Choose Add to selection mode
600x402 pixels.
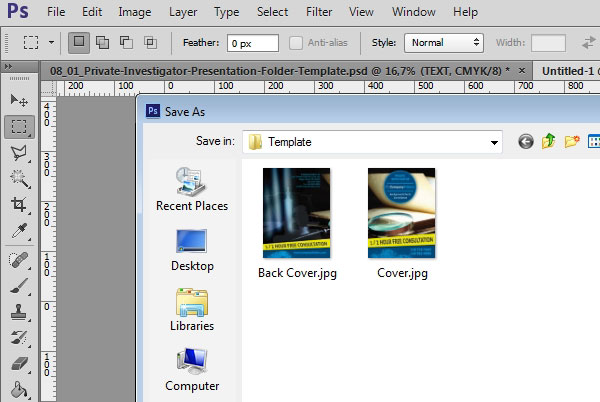coord(103,42)
